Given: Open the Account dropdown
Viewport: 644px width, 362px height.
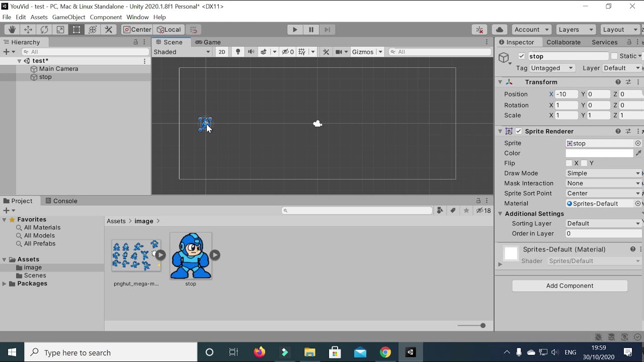Looking at the screenshot, I should click(x=531, y=30).
